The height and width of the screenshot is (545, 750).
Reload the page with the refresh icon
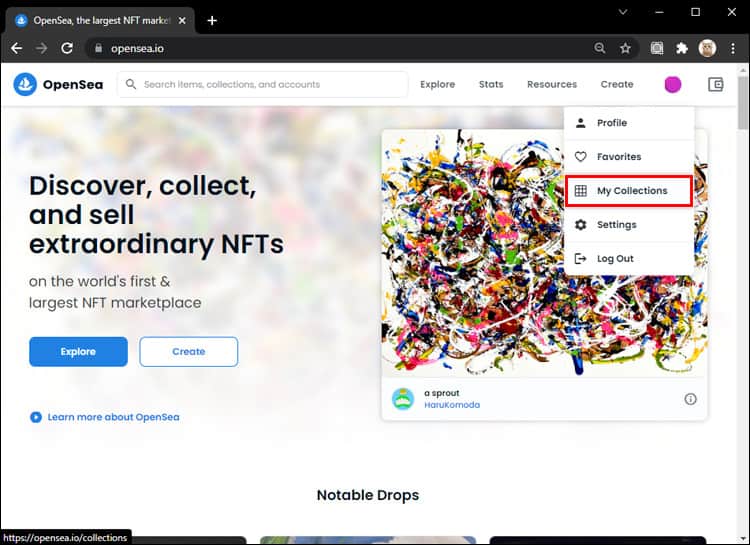67,48
